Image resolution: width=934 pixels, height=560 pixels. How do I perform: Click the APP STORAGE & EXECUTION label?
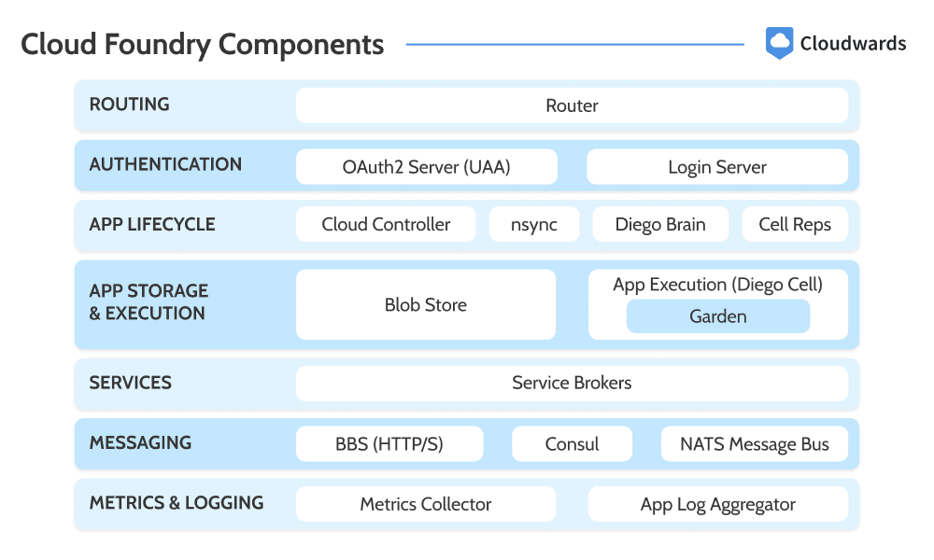(x=149, y=301)
